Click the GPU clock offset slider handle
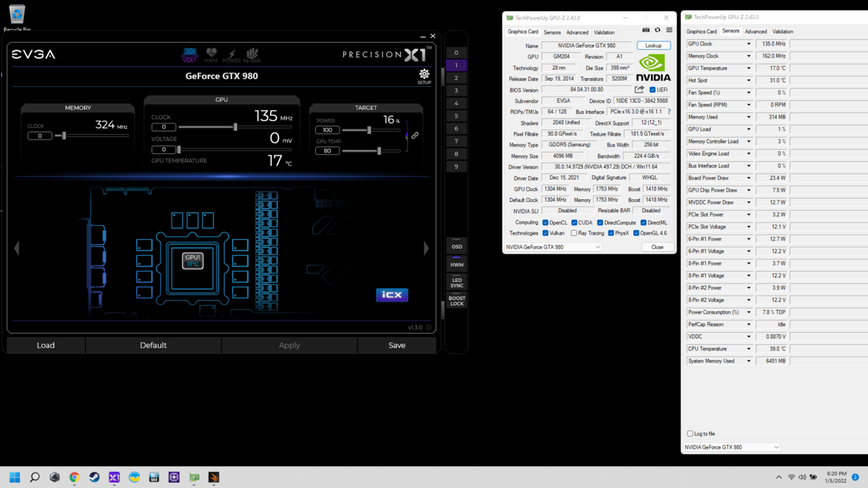The image size is (868, 488). pyautogui.click(x=235, y=127)
